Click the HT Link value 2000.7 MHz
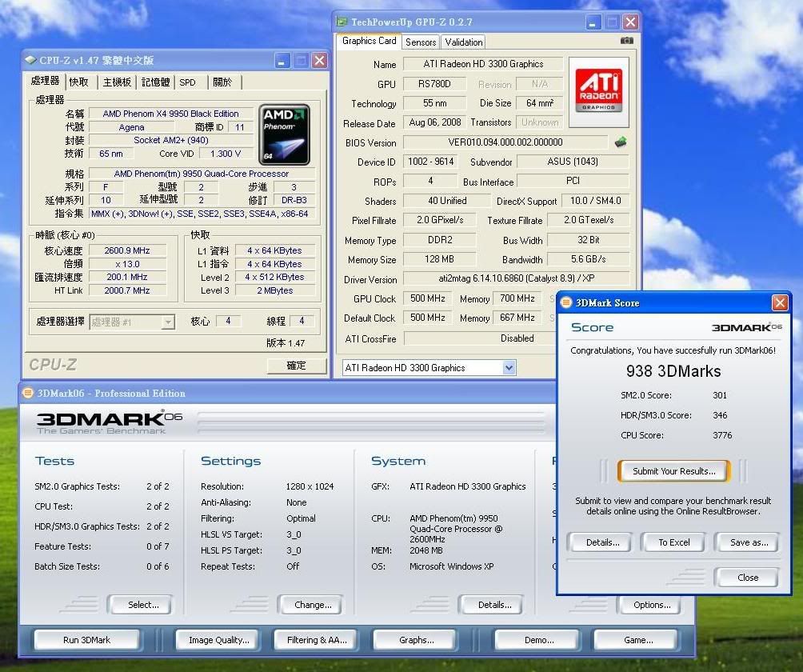 (x=127, y=290)
